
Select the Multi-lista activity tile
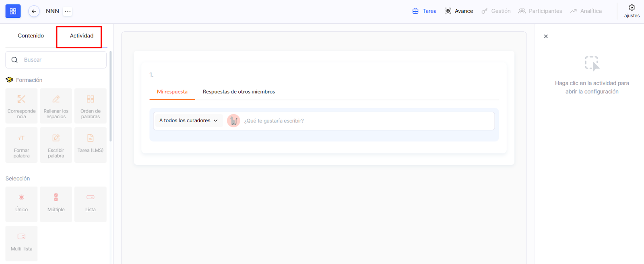(21, 243)
